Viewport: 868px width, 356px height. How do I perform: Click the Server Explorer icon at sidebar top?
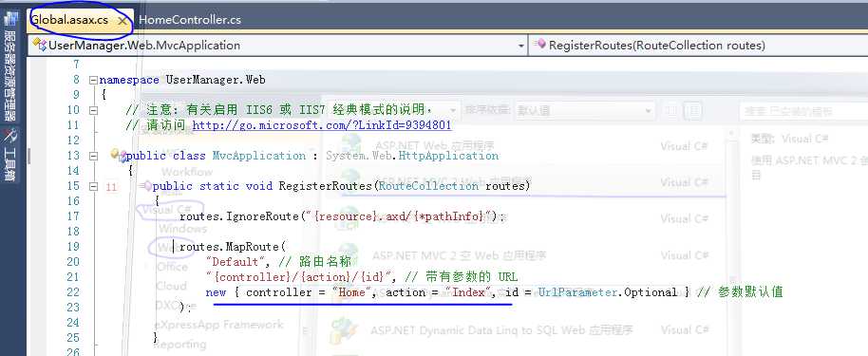pos(9,18)
